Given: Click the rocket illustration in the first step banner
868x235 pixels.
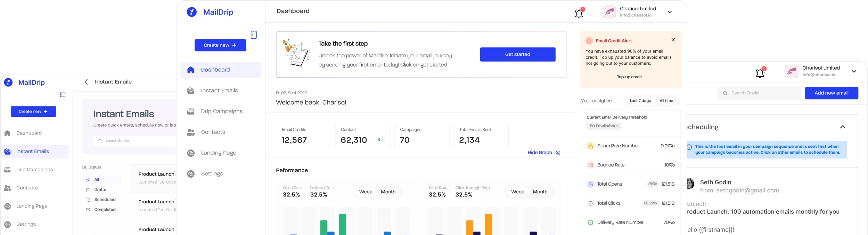Looking at the screenshot, I should click(297, 53).
